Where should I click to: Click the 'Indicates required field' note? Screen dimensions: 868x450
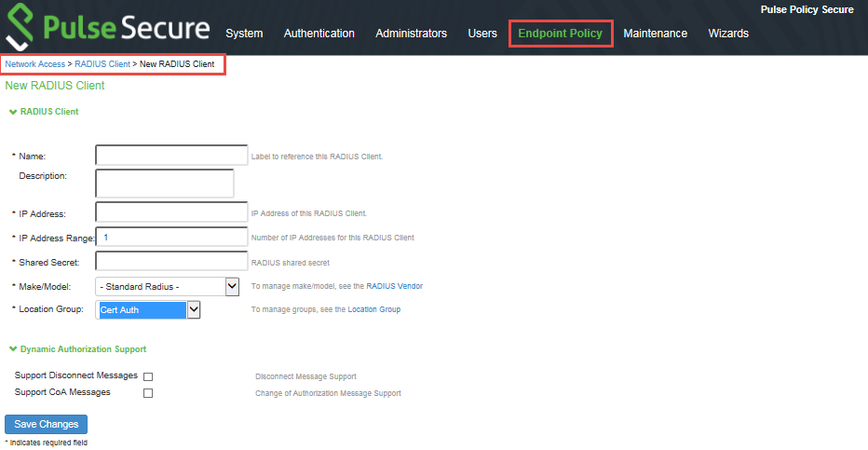click(x=46, y=443)
